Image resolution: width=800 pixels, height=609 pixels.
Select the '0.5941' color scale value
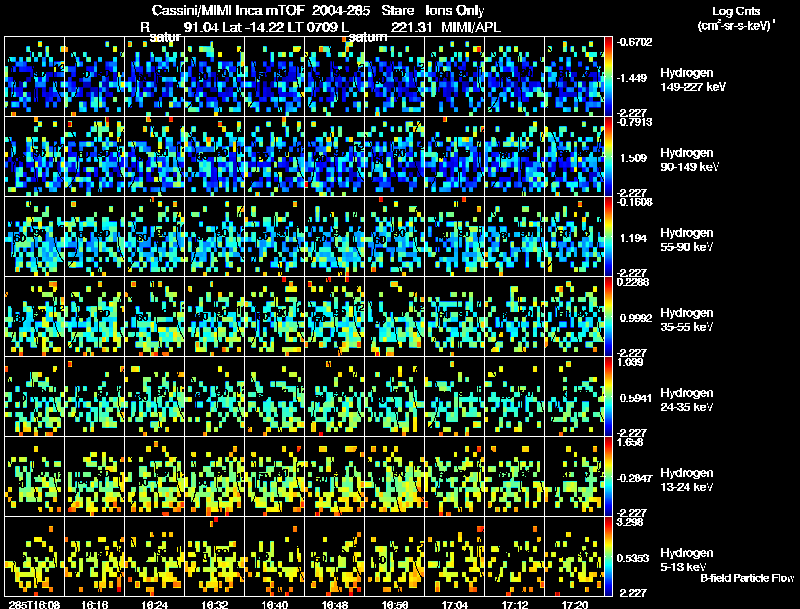coord(636,398)
